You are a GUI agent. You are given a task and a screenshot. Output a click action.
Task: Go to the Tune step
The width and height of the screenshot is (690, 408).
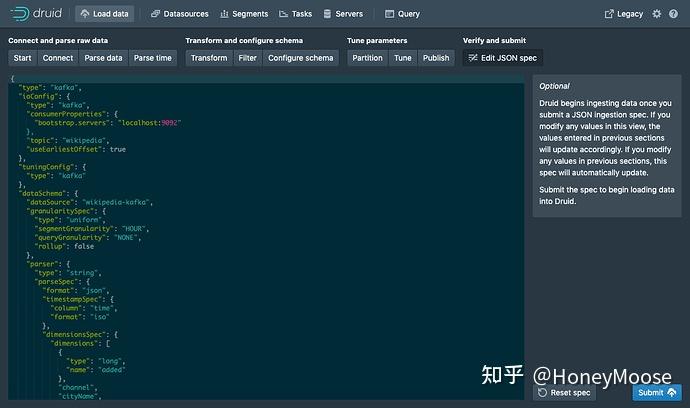pos(403,58)
